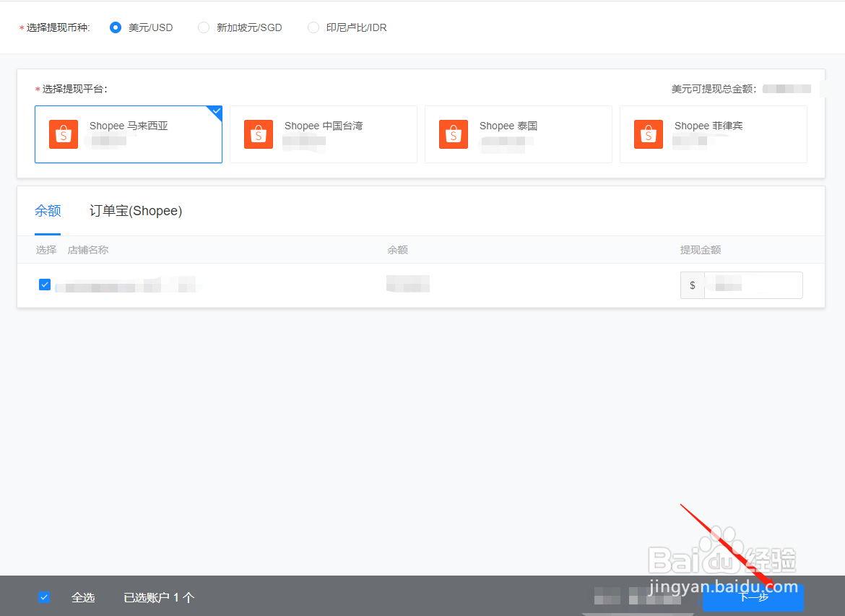
Task: Click the 下一步 button
Action: click(x=753, y=597)
